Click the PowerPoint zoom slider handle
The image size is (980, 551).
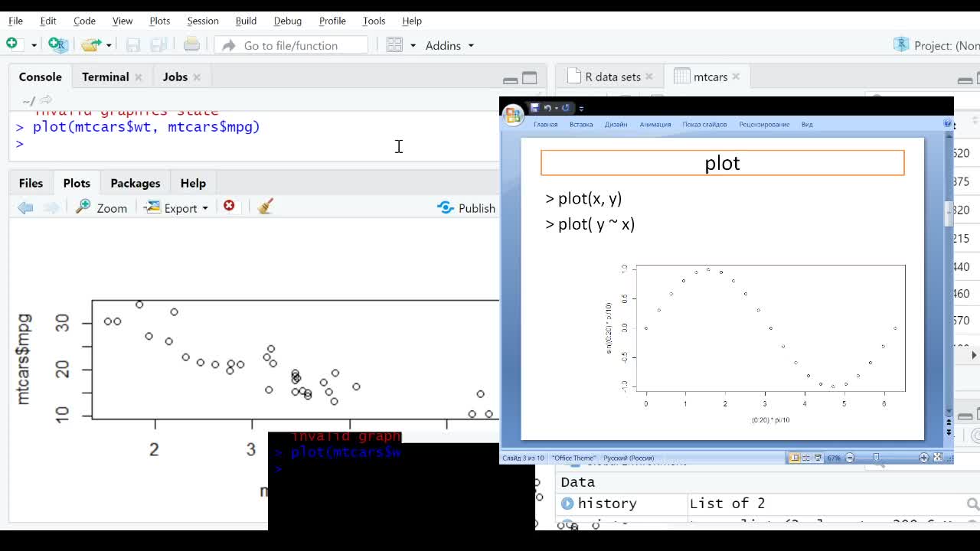click(x=877, y=458)
